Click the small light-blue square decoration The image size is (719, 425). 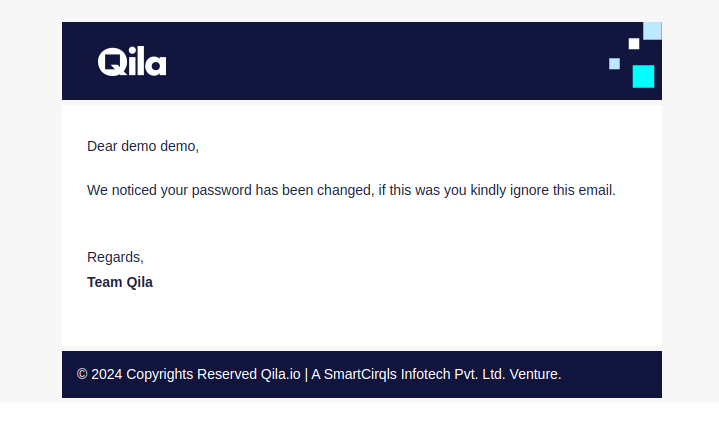[x=614, y=64]
